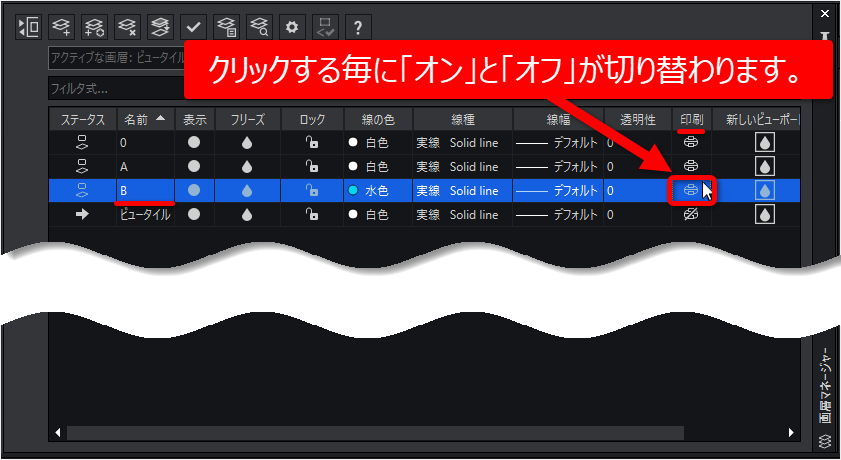Click the grayed-out viewport override icon
Image resolution: width=841 pixels, height=460 pixels.
click(325, 27)
